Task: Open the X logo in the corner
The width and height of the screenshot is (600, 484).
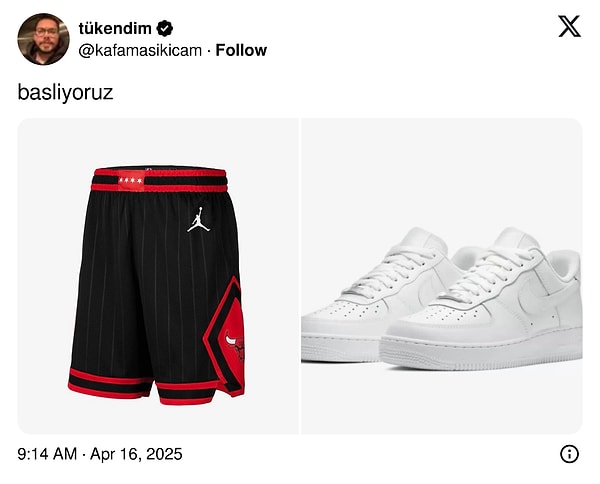Action: [x=569, y=26]
